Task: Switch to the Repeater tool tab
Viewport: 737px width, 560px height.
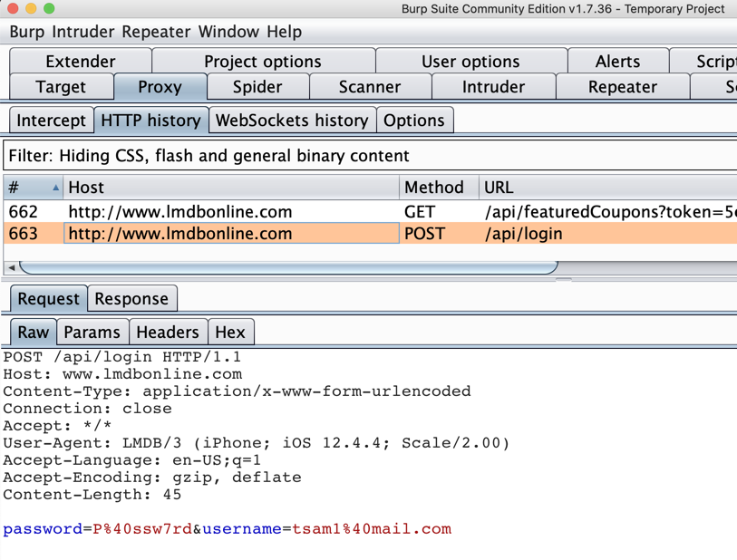Action: (623, 86)
